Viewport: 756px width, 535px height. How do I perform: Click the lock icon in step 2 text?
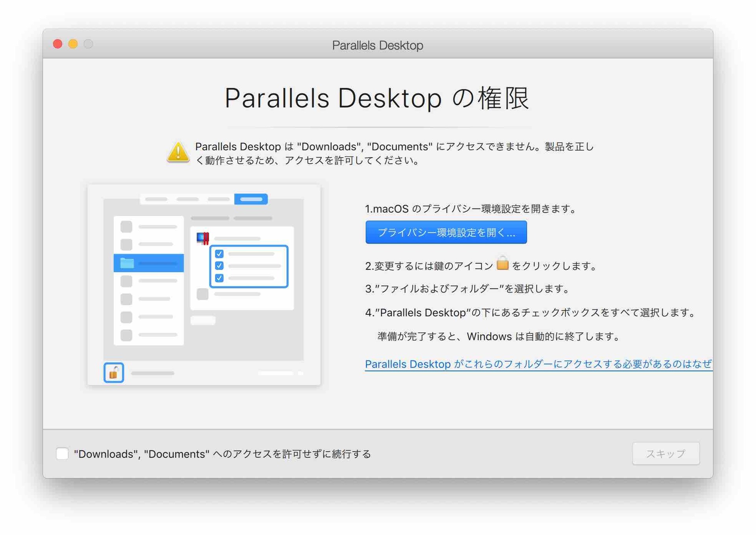(502, 263)
